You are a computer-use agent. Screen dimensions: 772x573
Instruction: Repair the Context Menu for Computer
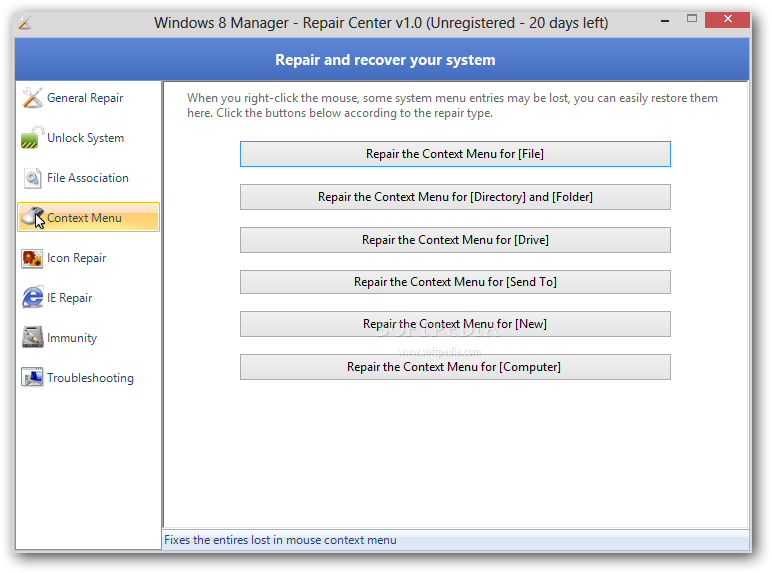(x=455, y=367)
